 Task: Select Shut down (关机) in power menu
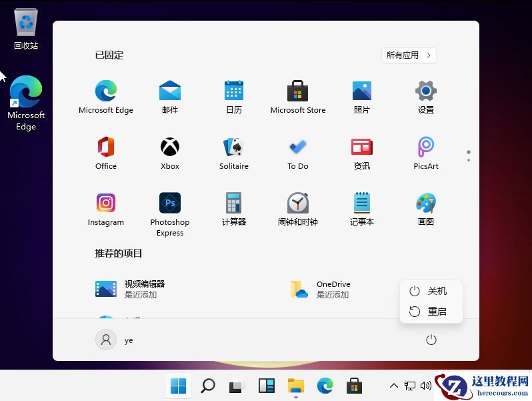[x=431, y=291]
